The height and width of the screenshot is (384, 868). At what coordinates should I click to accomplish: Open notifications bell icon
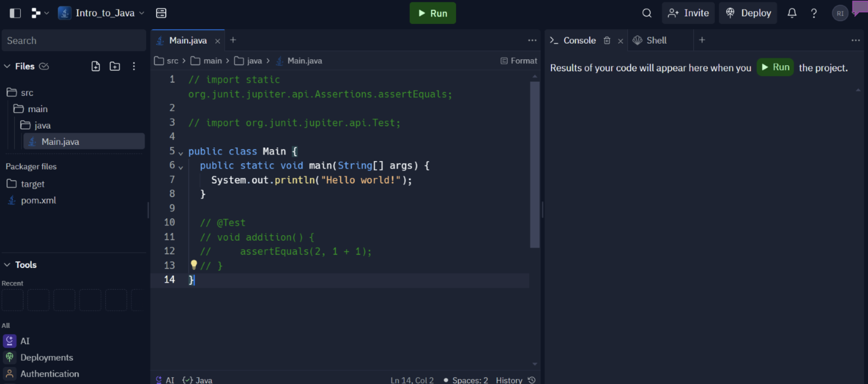pyautogui.click(x=792, y=13)
